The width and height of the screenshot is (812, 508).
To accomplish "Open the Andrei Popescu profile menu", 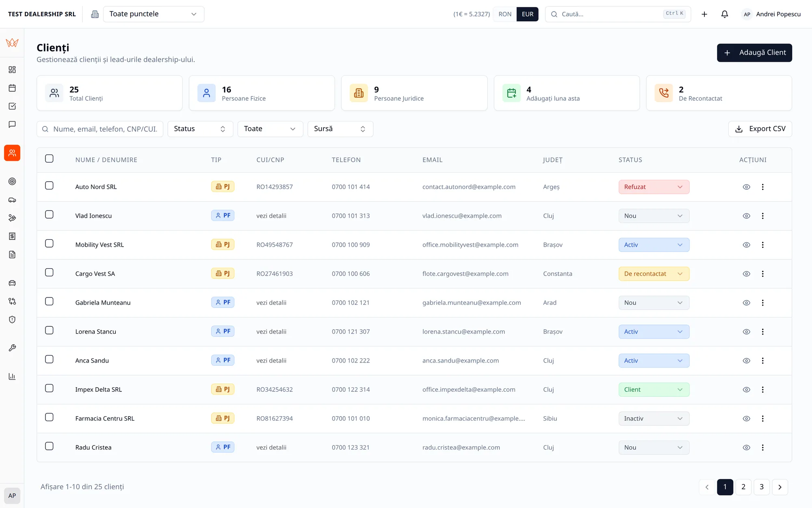I will pos(771,14).
